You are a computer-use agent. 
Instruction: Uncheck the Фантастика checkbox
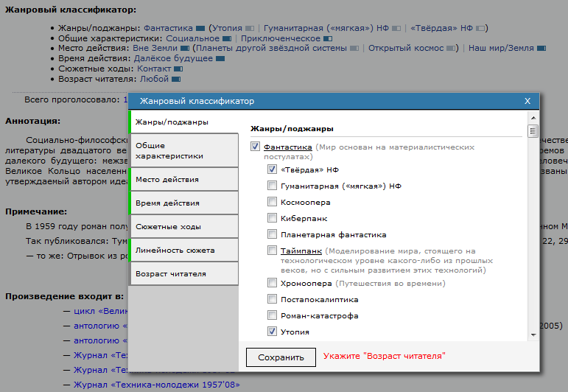(x=256, y=147)
